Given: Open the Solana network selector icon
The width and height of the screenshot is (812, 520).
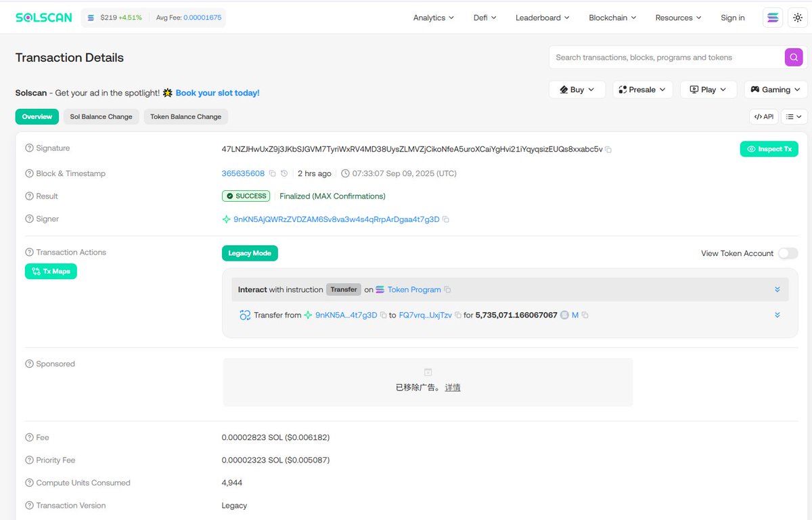Looking at the screenshot, I should pyautogui.click(x=773, y=18).
